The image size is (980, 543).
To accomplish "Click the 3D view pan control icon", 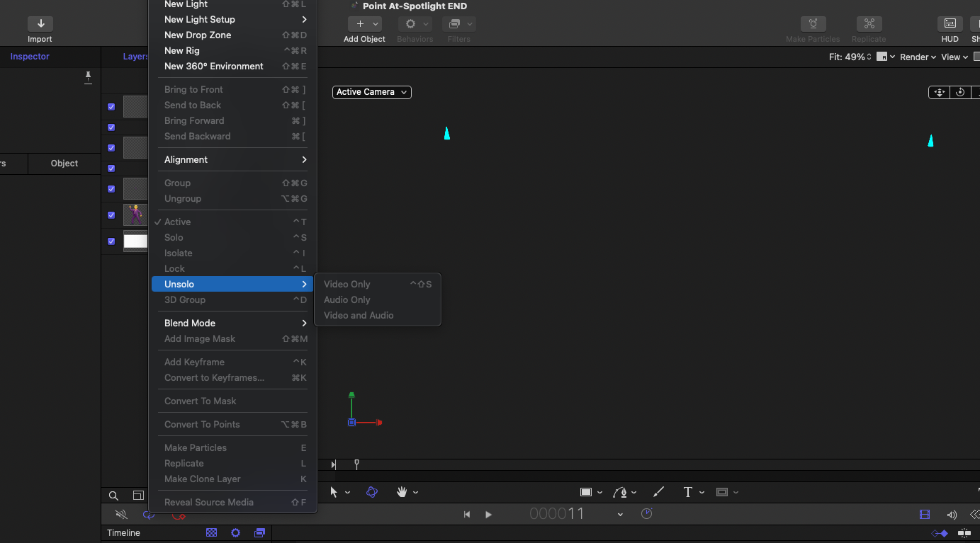I will 939,92.
